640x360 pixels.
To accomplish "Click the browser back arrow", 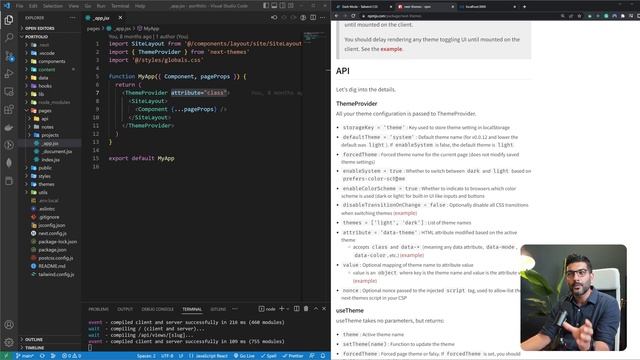I will click(x=336, y=16).
